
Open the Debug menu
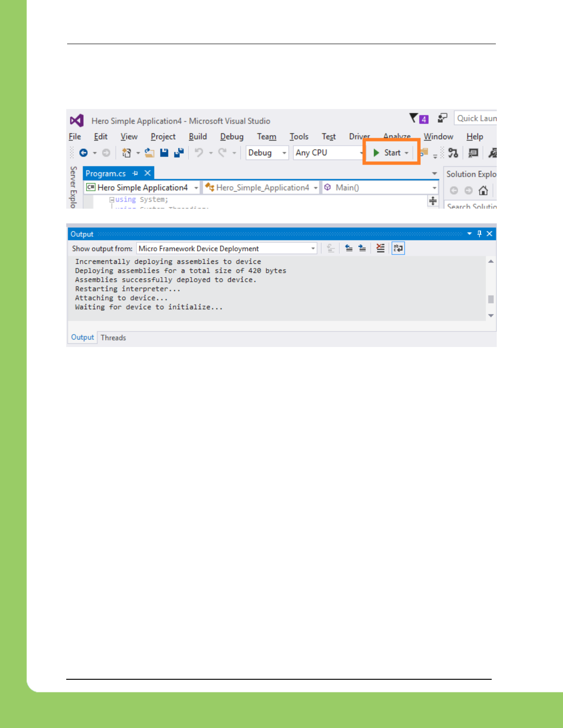232,136
